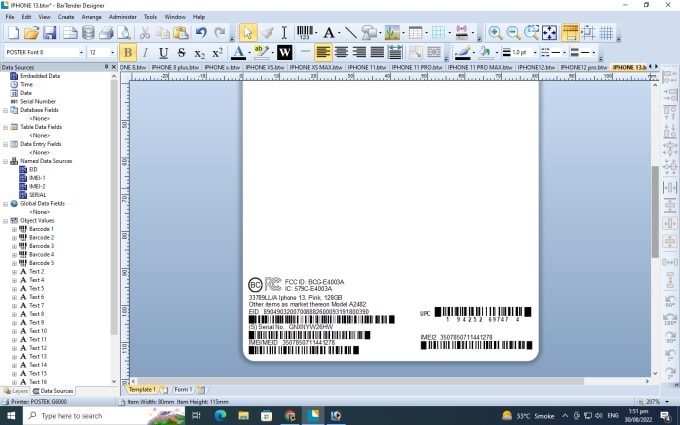The image size is (680, 425).
Task: Select the pointer selection tool
Action: click(x=248, y=33)
